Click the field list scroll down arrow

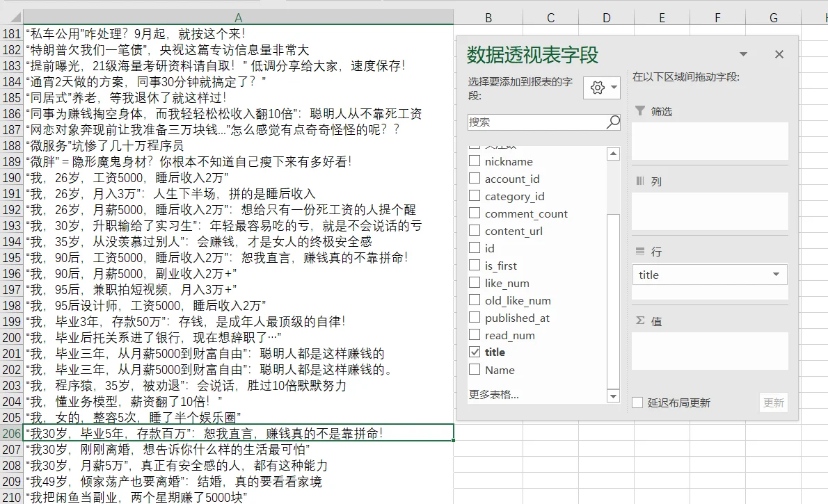tap(613, 396)
